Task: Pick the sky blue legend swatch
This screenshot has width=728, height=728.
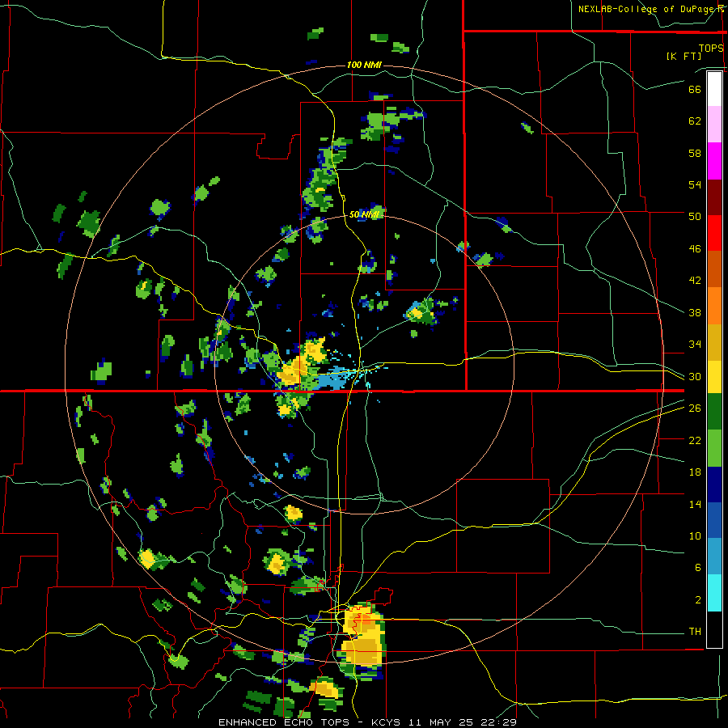Action: 714,557
